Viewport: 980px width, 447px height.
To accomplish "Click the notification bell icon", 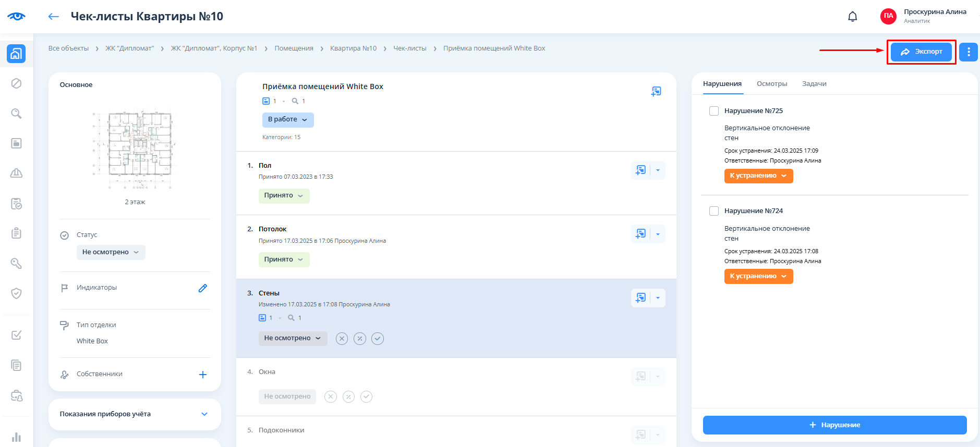I will (852, 17).
